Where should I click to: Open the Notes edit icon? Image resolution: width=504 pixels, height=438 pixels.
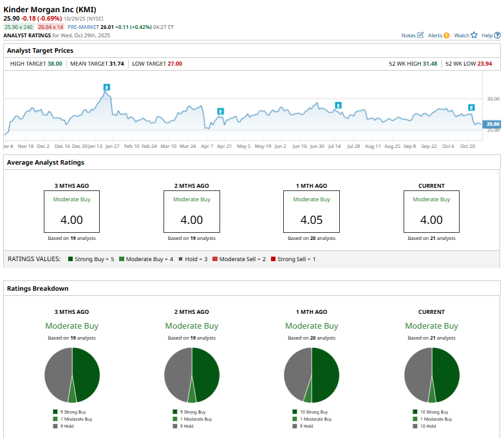(420, 35)
